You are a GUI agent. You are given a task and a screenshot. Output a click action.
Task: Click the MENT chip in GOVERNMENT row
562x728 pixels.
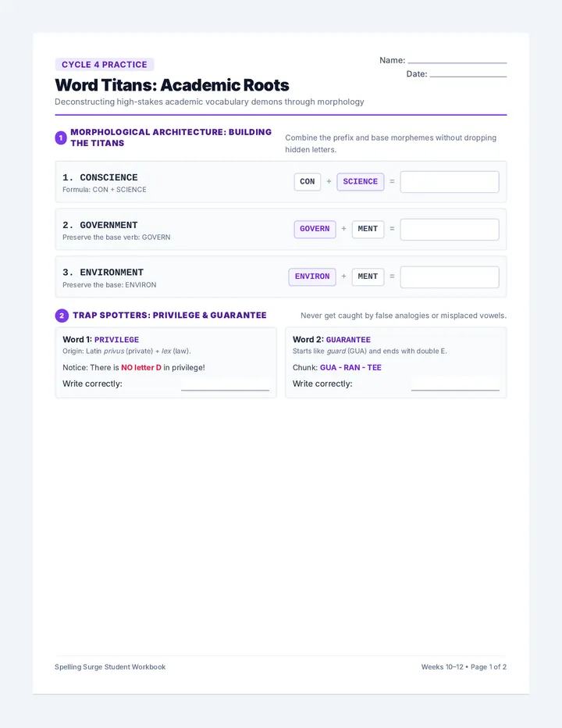coord(368,229)
